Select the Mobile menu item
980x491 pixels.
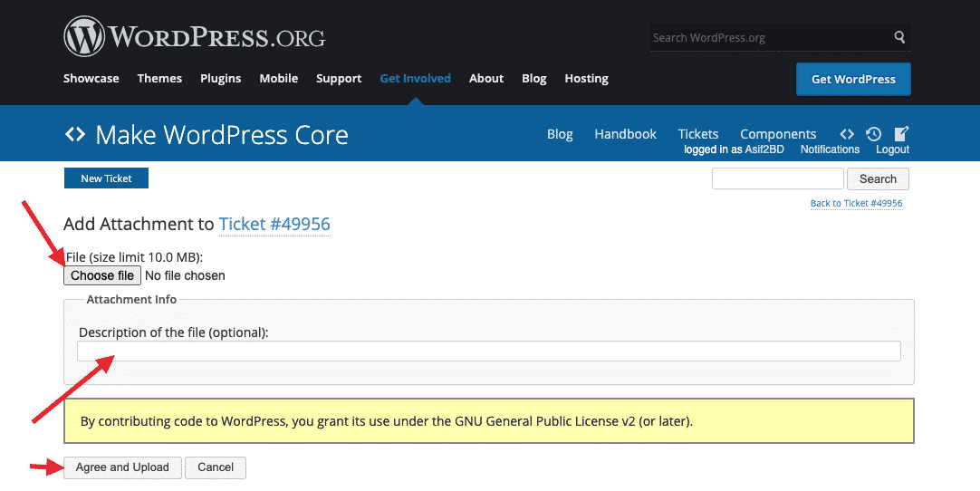coord(279,78)
